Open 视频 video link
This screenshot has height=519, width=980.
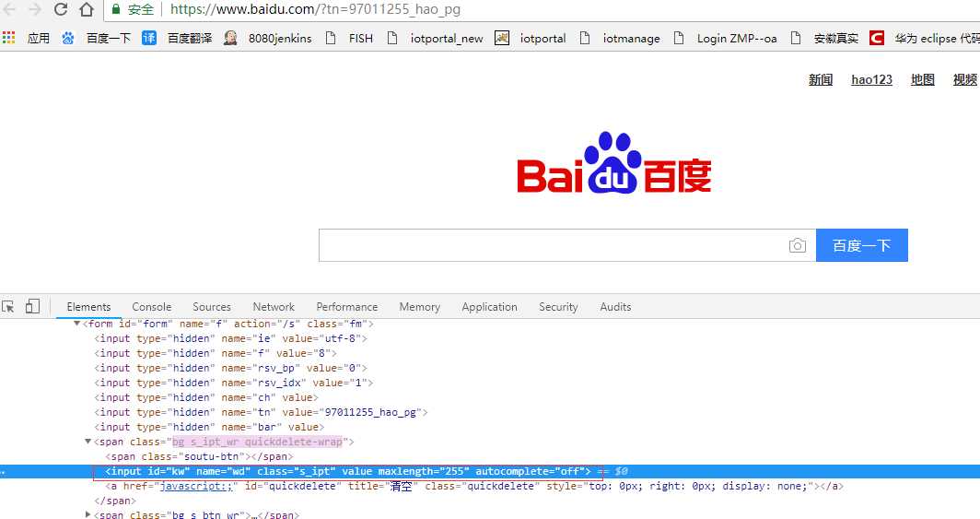(965, 79)
